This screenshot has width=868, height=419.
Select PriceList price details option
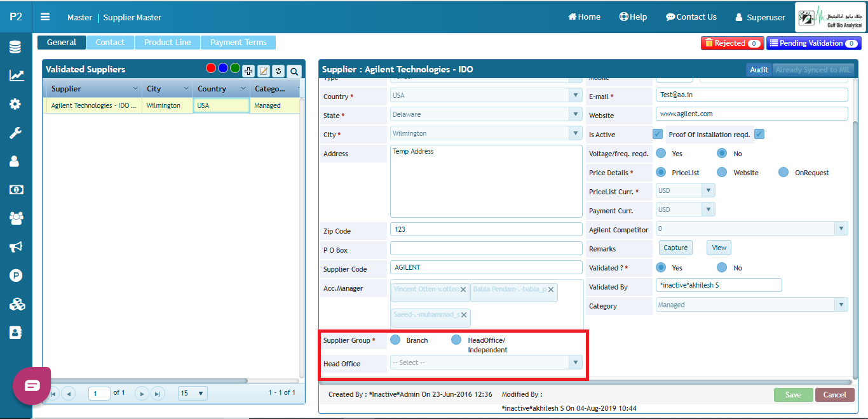pos(661,172)
